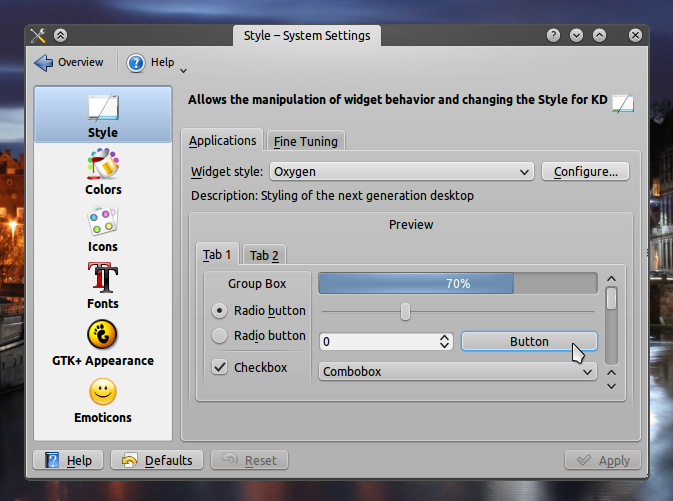
Task: Select the second unselected Radio button
Action: point(219,335)
